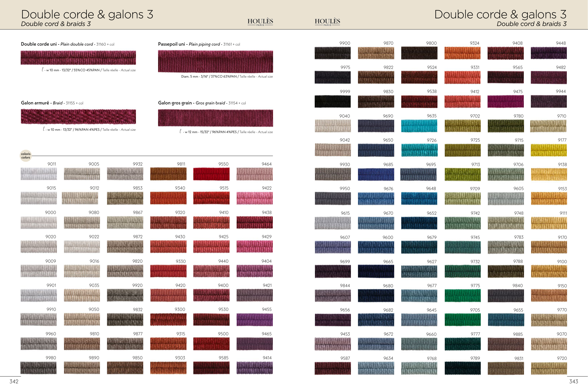Click the left page Houlès Paris logo
588x392 pixels.
click(260, 22)
